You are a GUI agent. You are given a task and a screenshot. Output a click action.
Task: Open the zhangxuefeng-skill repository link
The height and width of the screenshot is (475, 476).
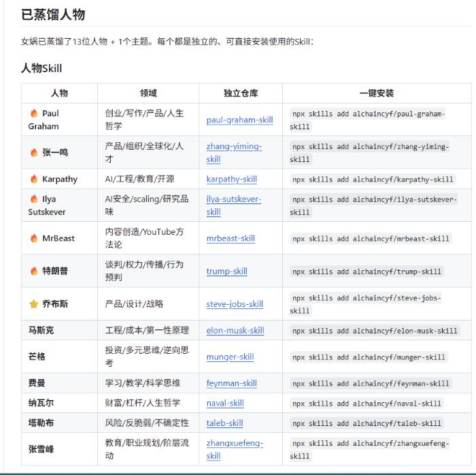[235, 450]
